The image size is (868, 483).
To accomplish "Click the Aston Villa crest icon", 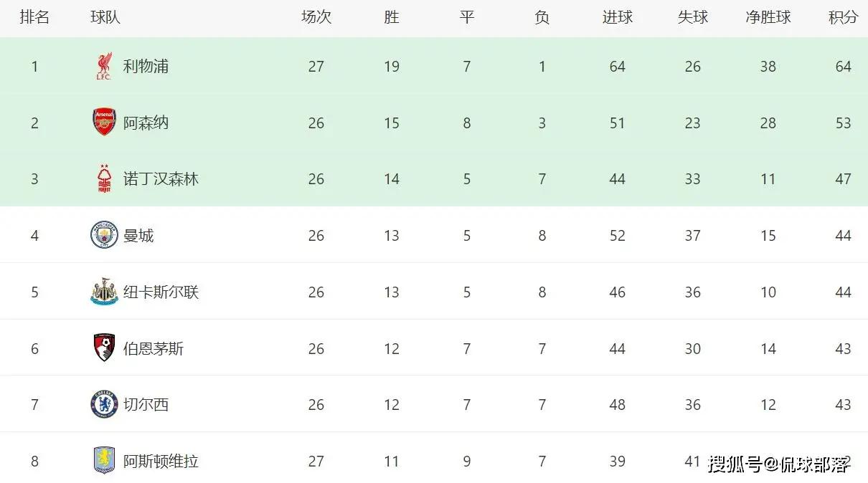I will tap(104, 461).
